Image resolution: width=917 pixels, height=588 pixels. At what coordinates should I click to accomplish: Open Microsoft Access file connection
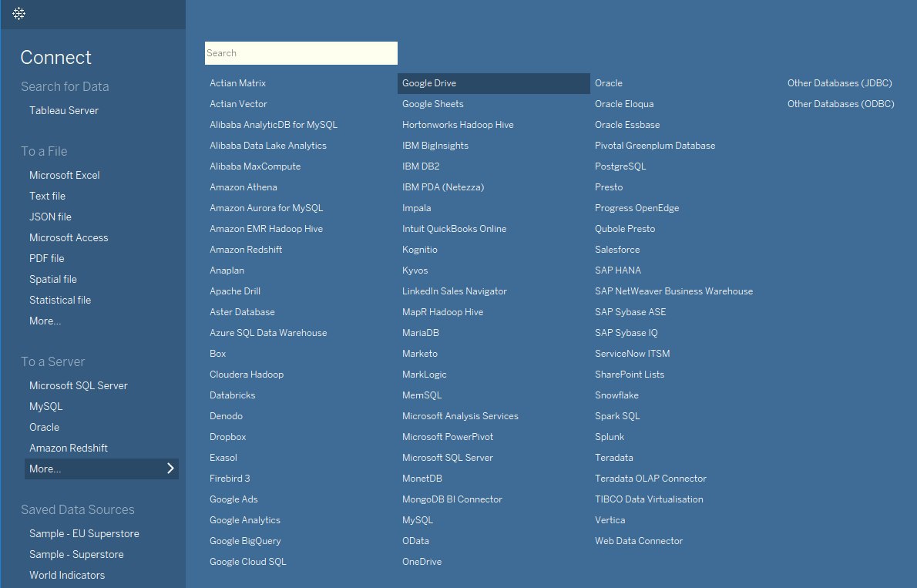(x=69, y=237)
